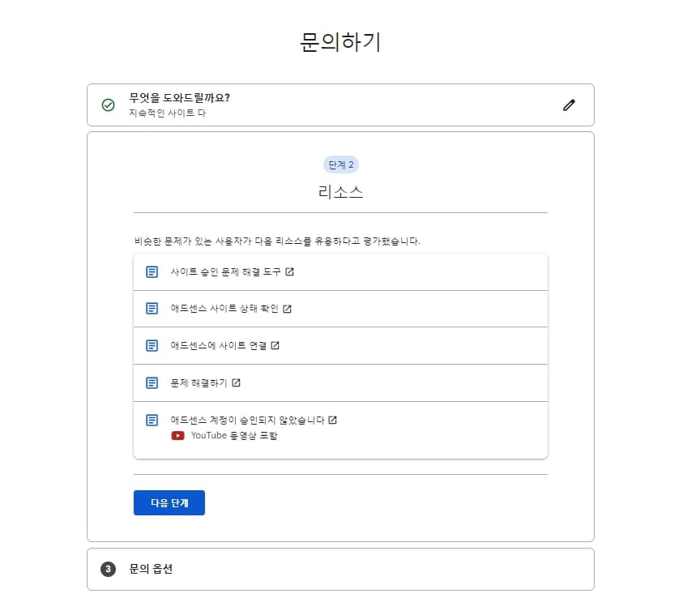Click the 다음 단계 button
The height and width of the screenshot is (598, 700).
click(x=169, y=502)
